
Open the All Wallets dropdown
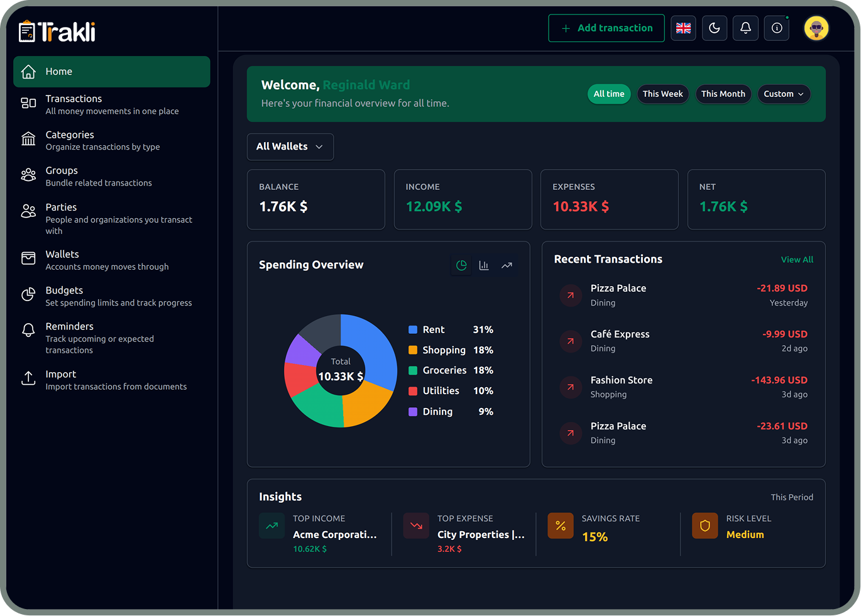(x=290, y=146)
